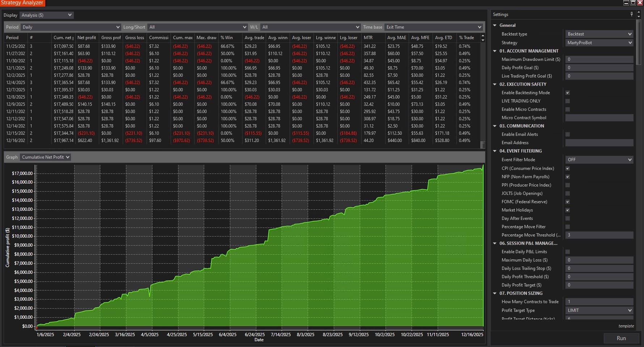644x347 pixels.
Task: Pin the Settings panel using the pin icon
Action: 631,14
